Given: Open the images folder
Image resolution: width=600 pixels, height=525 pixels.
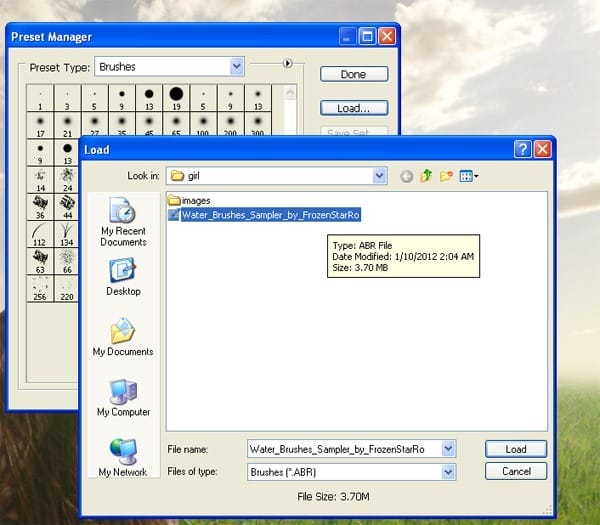Looking at the screenshot, I should click(189, 200).
